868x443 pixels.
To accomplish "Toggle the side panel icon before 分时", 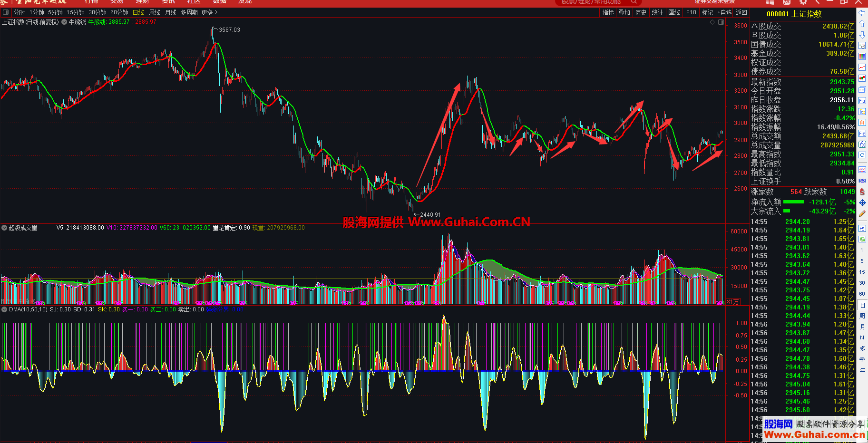I will click(x=6, y=12).
